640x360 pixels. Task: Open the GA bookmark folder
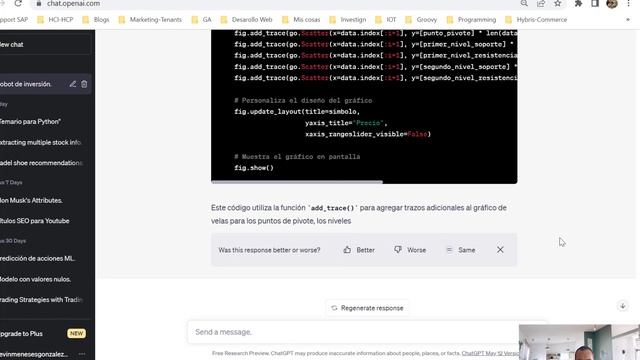[x=201, y=20]
